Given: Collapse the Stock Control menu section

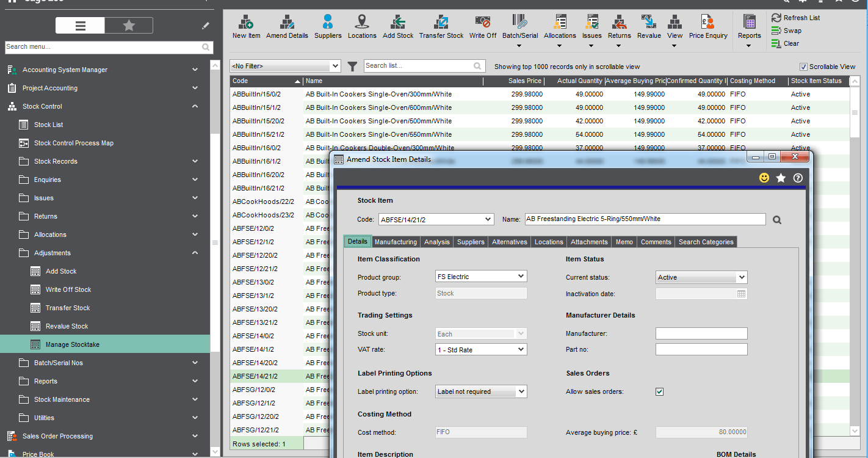Looking at the screenshot, I should pyautogui.click(x=195, y=106).
